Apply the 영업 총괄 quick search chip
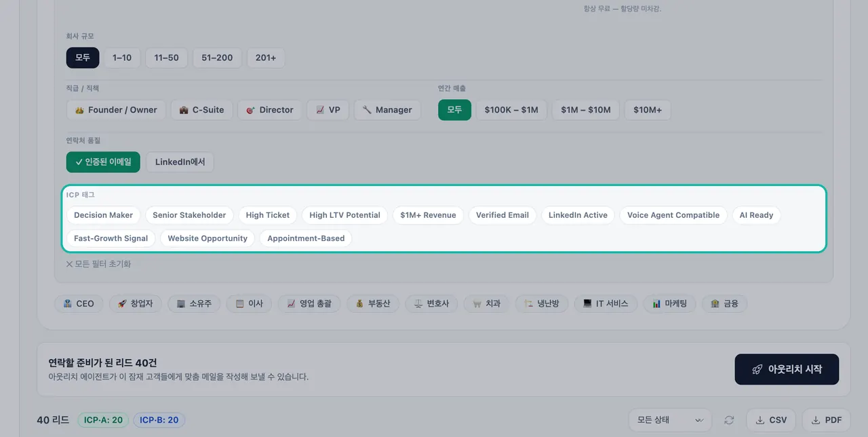 (309, 303)
